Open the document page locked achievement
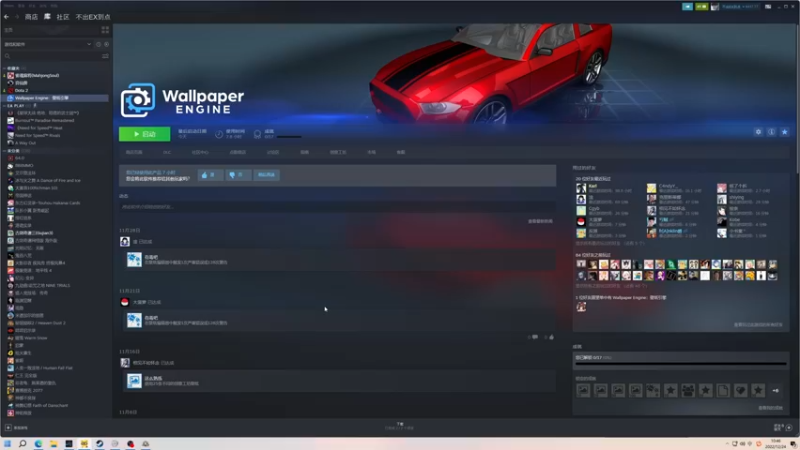Image resolution: width=800 pixels, height=450 pixels. click(723, 391)
